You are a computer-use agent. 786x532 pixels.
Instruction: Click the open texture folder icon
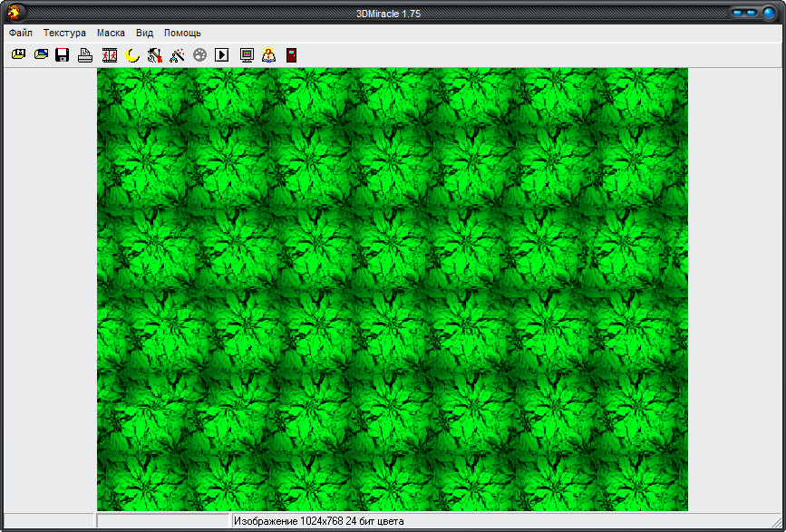pos(41,55)
